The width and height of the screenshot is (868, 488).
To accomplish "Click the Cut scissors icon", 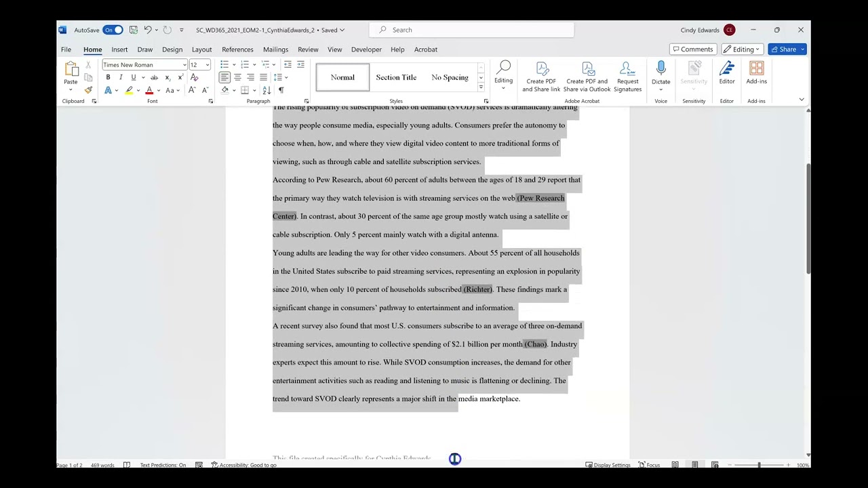I will click(88, 65).
